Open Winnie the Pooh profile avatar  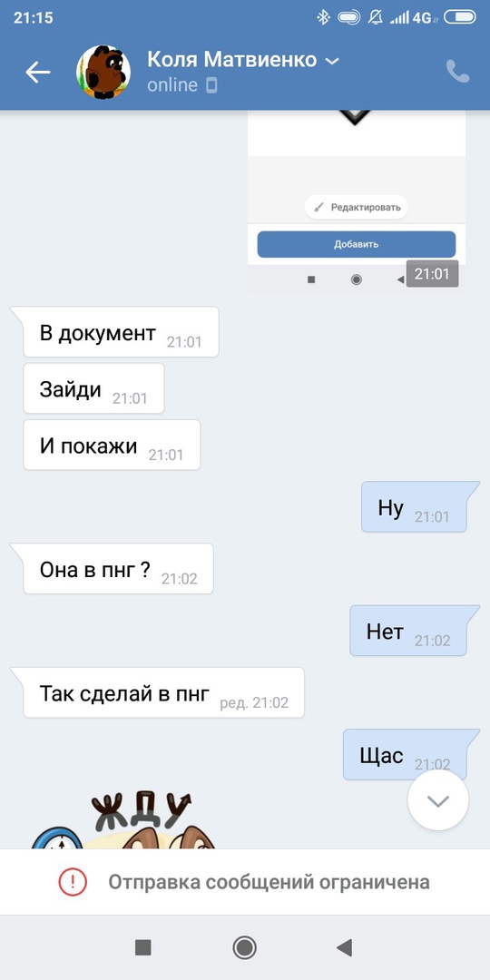pyautogui.click(x=103, y=72)
